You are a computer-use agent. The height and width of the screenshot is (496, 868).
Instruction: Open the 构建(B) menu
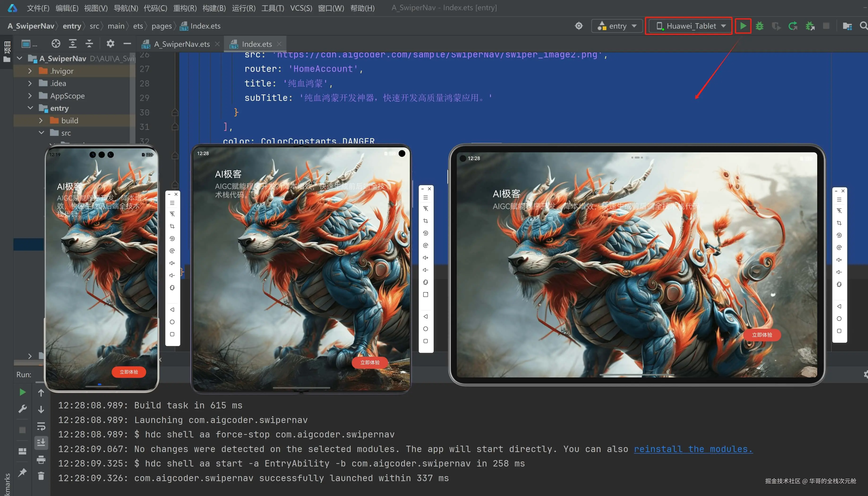tap(214, 8)
